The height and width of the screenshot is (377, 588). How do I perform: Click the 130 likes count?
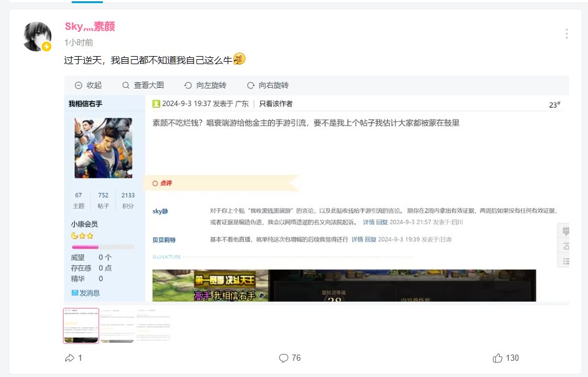[513, 358]
